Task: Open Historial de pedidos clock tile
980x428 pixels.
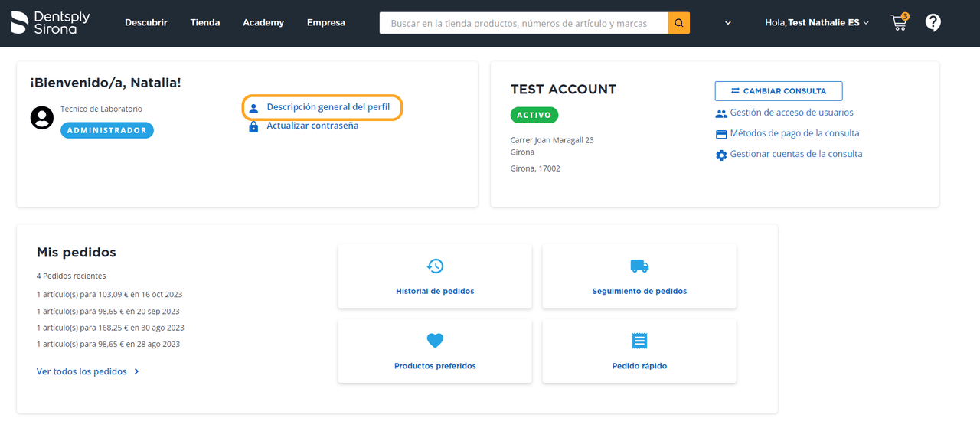Action: 435,276
